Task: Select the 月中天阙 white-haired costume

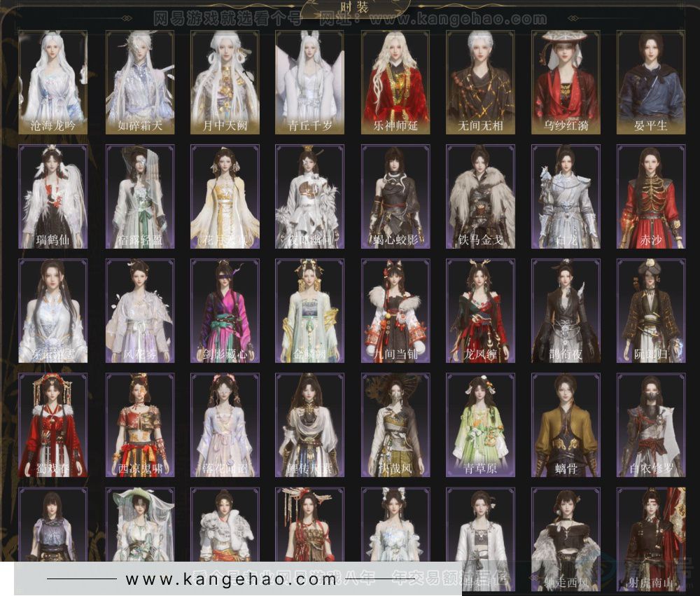Action: pos(224,82)
